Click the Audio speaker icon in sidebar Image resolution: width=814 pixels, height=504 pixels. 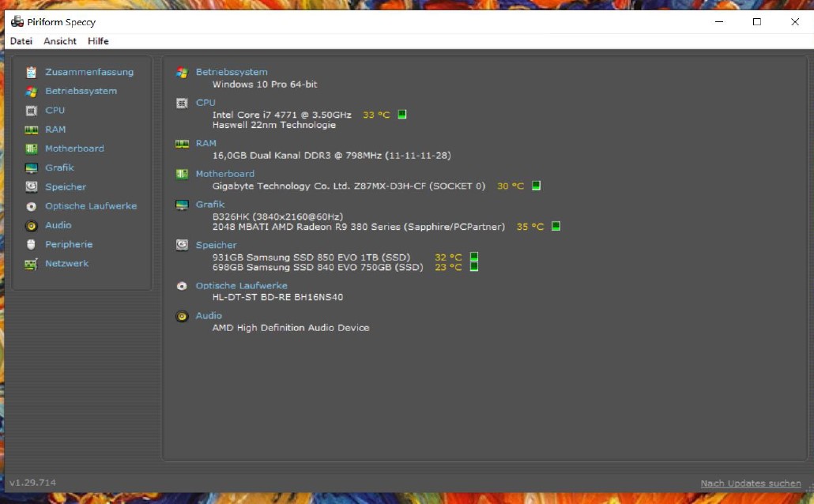31,226
